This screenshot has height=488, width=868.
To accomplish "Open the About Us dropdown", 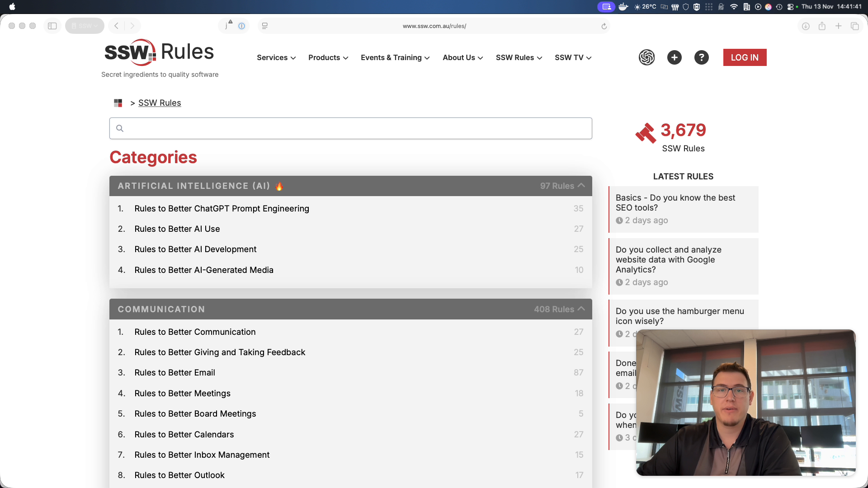I will click(463, 58).
